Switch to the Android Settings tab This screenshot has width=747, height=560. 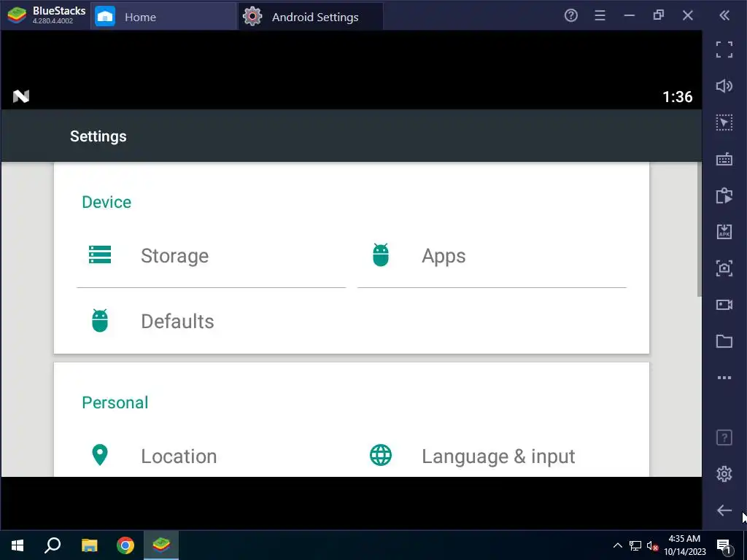click(310, 17)
